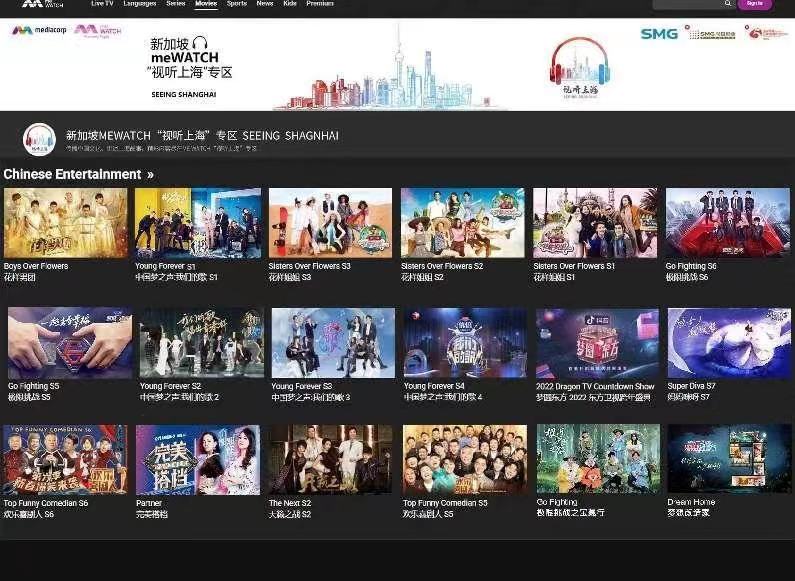Expand the Chinese Entertainment section arrow
795x581 pixels.
coord(150,175)
